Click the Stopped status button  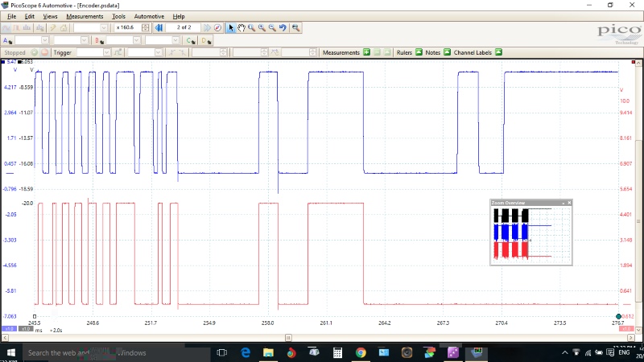tap(14, 52)
